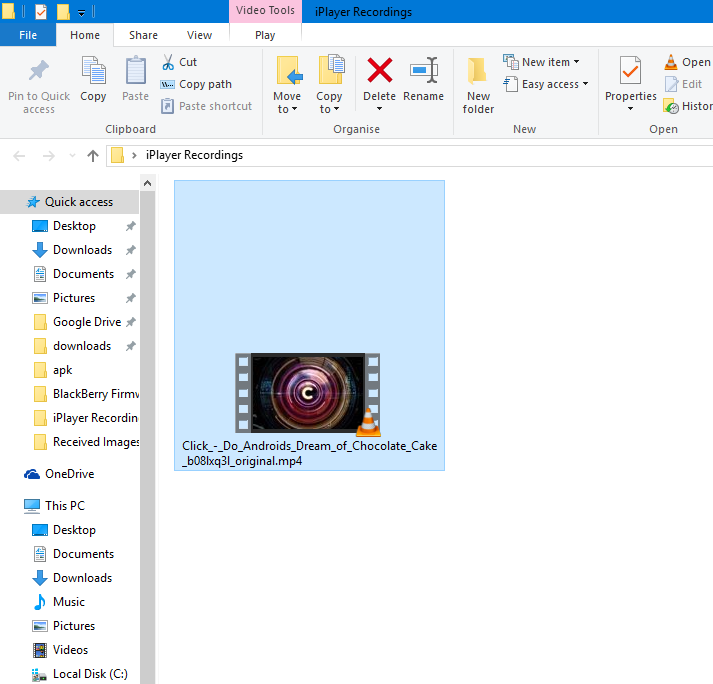Viewport: 713px width, 684px height.
Task: Click the address bar iPlayer Recordings path
Action: tap(194, 155)
